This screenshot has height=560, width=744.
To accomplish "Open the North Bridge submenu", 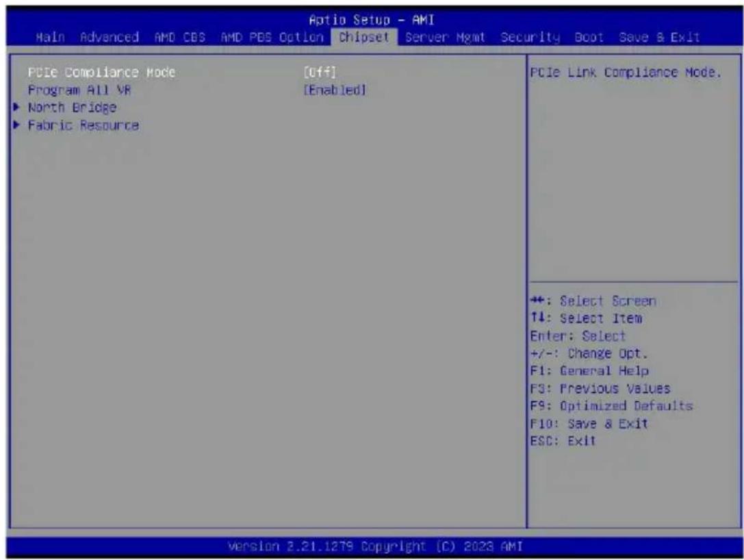I will (72, 107).
